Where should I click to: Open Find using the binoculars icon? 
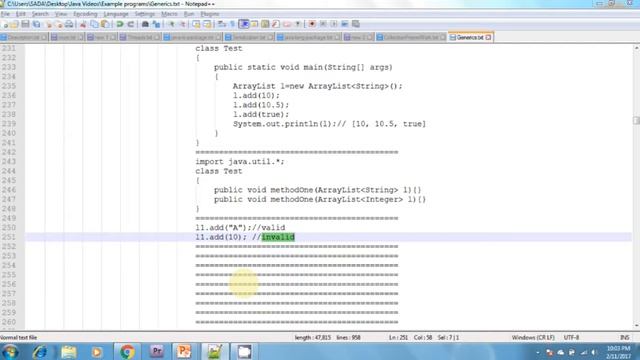click(145, 24)
